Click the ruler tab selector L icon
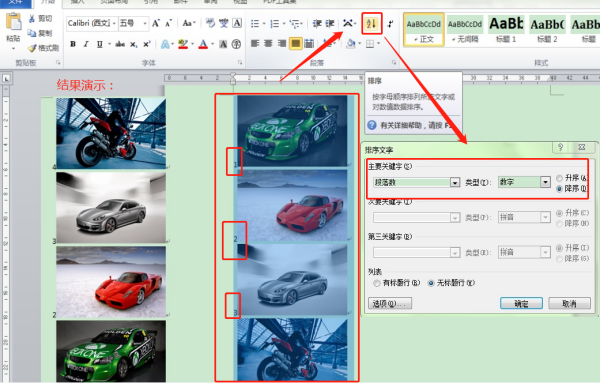The image size is (600, 383). 6,78
